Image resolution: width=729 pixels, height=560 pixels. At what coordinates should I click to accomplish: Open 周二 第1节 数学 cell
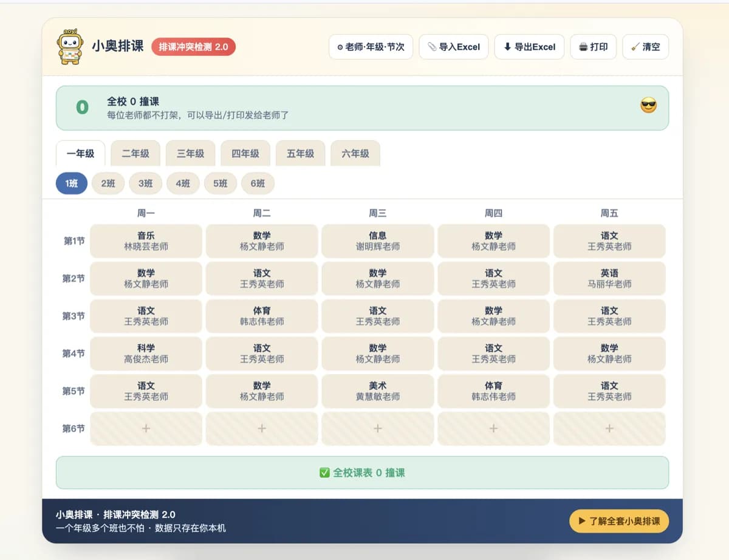point(262,241)
